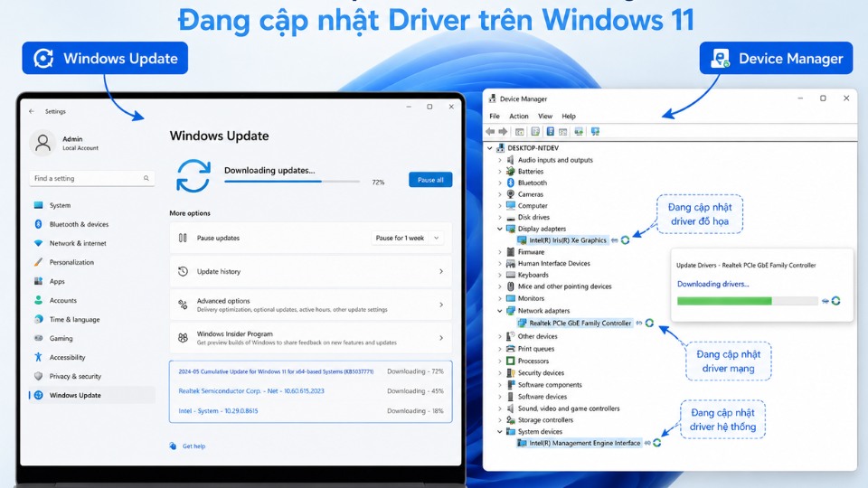Click the Admin account avatar
The image size is (868, 488).
[42, 143]
